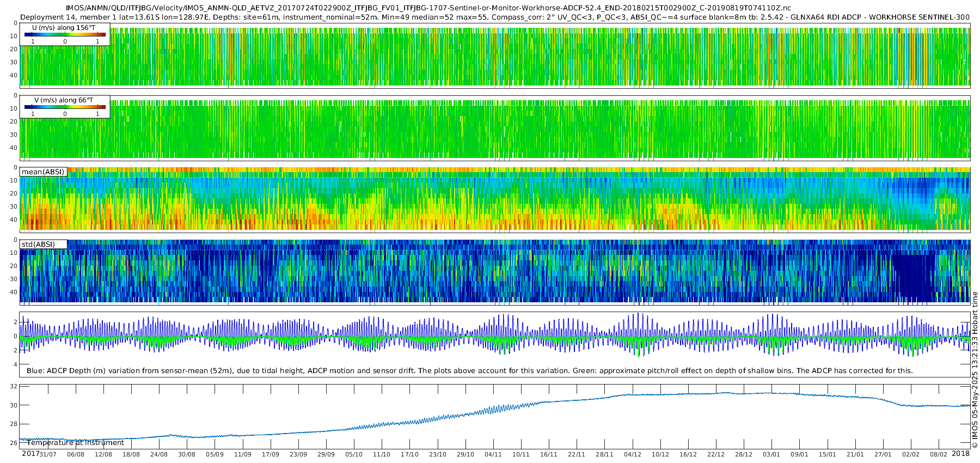Click the 04/12 date tick on time axis
The image size is (980, 463).
coord(633,454)
